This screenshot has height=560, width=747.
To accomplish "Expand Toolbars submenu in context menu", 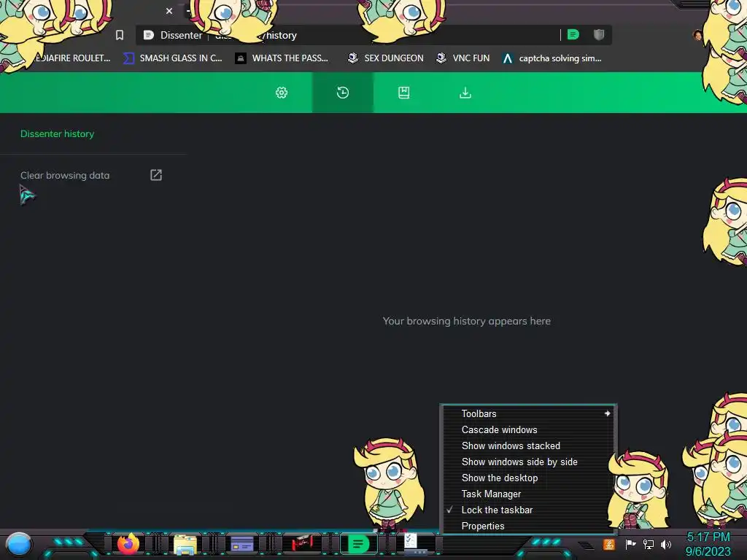I will (528, 414).
